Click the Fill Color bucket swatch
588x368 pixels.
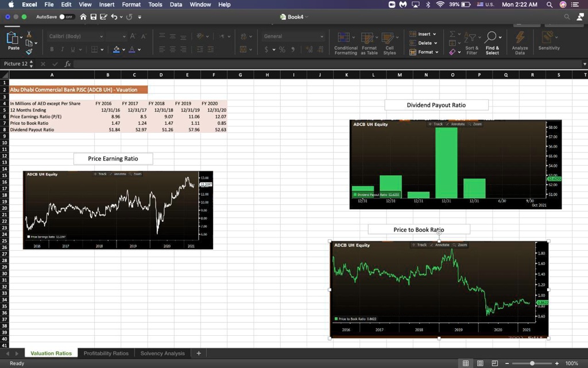pyautogui.click(x=116, y=49)
